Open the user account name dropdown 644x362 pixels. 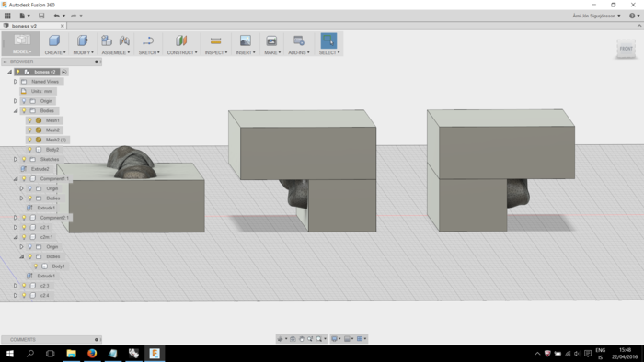pos(596,16)
